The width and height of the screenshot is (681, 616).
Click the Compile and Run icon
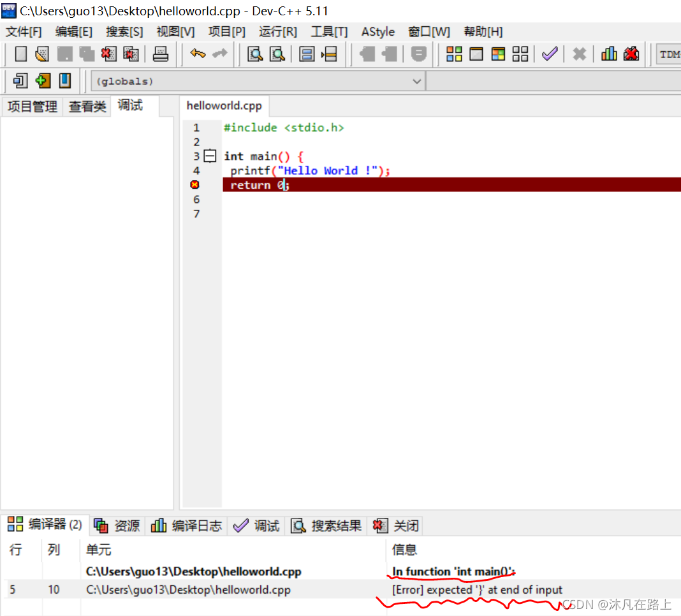(498, 54)
